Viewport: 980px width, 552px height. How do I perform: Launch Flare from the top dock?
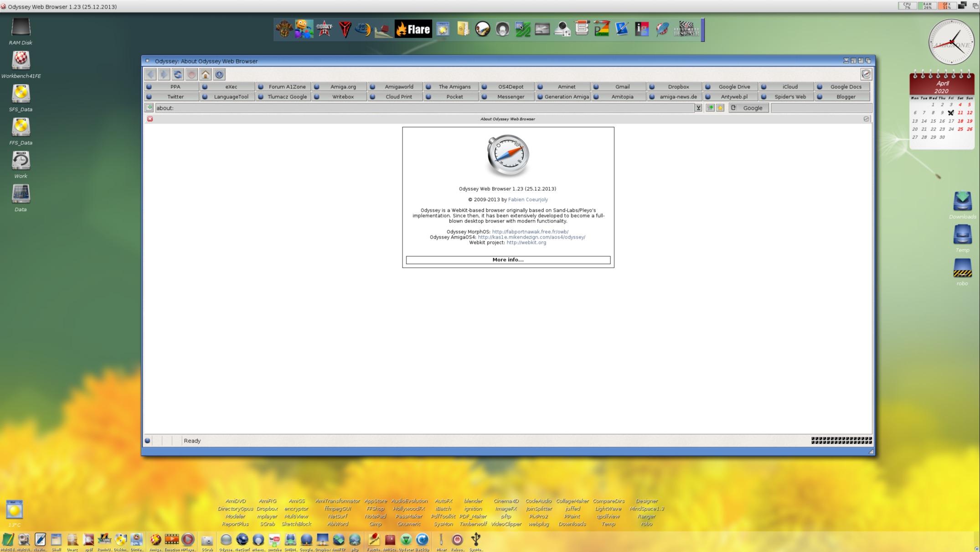point(413,30)
